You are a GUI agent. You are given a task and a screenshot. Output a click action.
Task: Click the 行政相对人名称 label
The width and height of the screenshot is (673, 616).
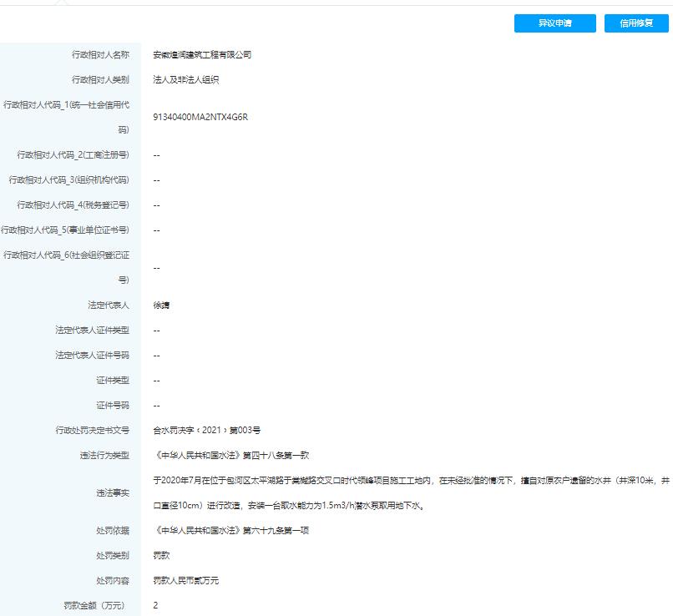pos(100,55)
